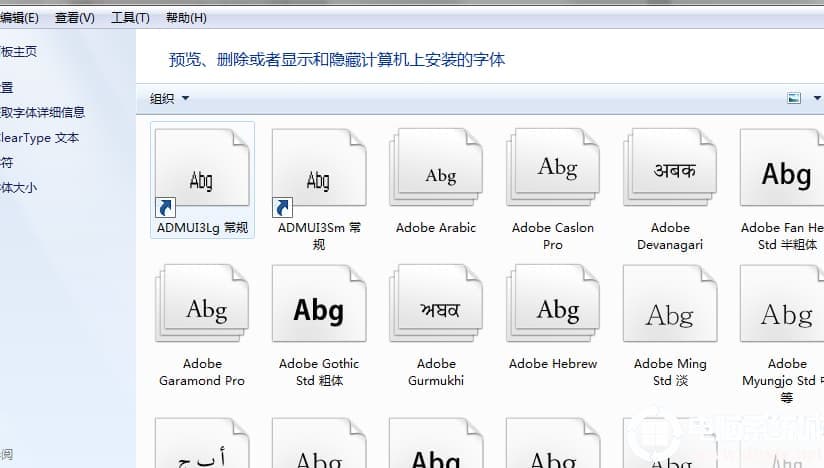Open the Adobe Garamond Pro font icon
The image size is (824, 468).
pos(202,304)
